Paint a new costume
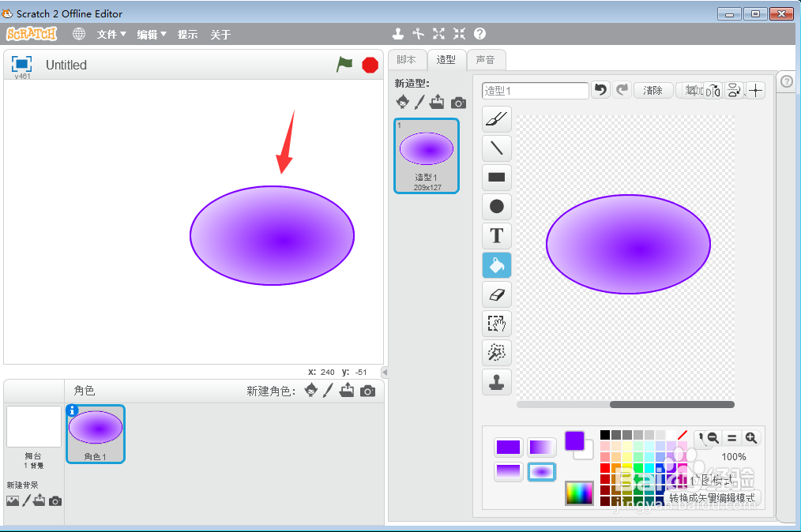This screenshot has height=532, width=801. tap(419, 102)
